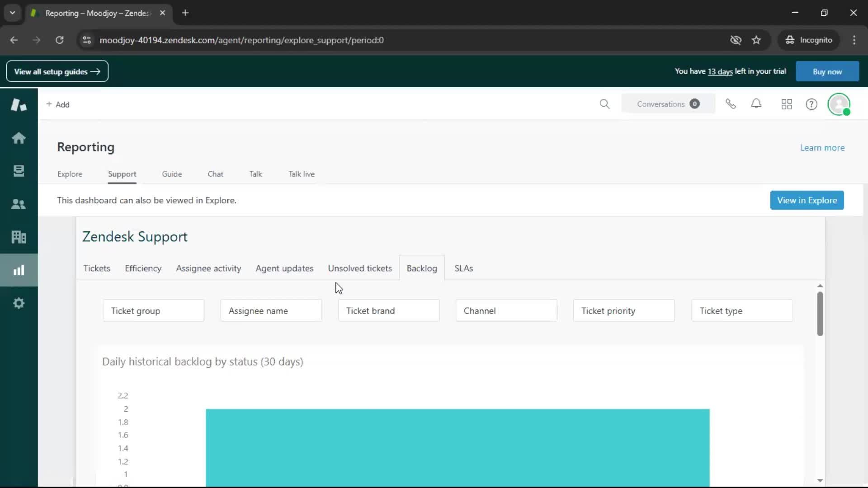Open the Views tickets sidebar icon

pyautogui.click(x=19, y=171)
